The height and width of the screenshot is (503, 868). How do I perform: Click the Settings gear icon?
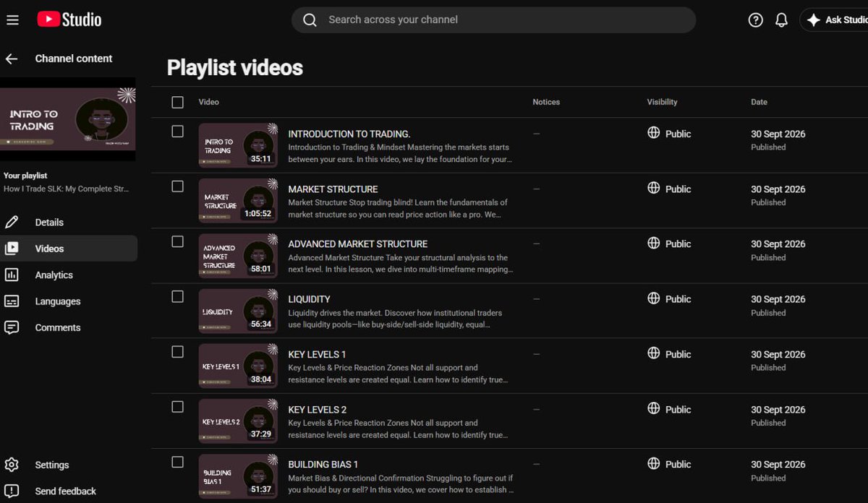point(12,465)
